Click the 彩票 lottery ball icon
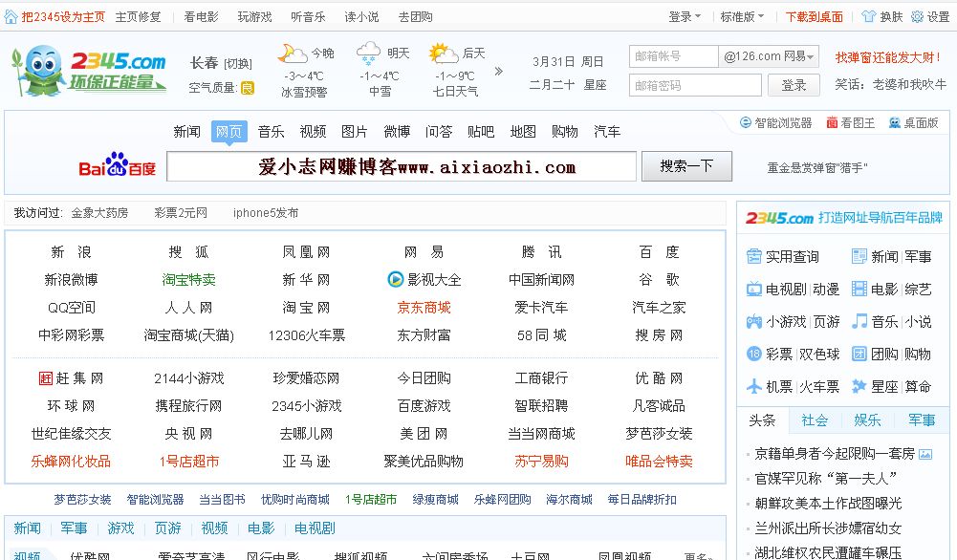 pyautogui.click(x=753, y=354)
